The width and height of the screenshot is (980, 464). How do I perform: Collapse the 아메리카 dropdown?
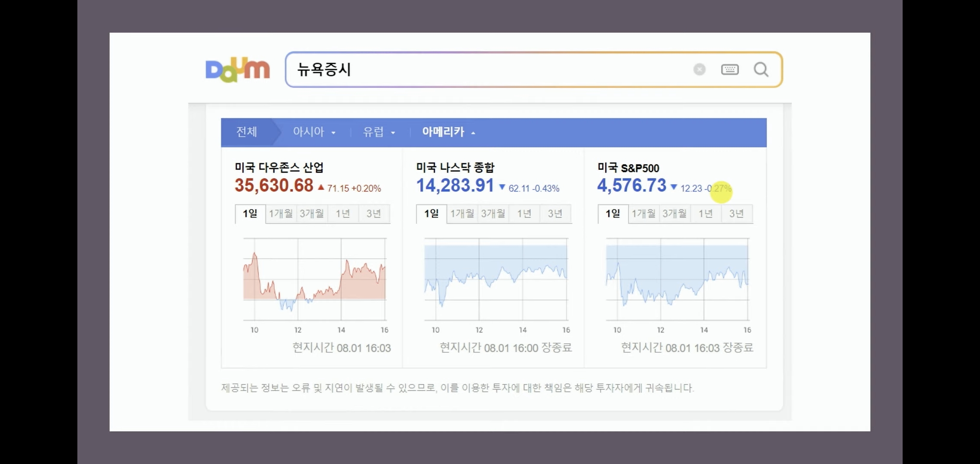(448, 132)
